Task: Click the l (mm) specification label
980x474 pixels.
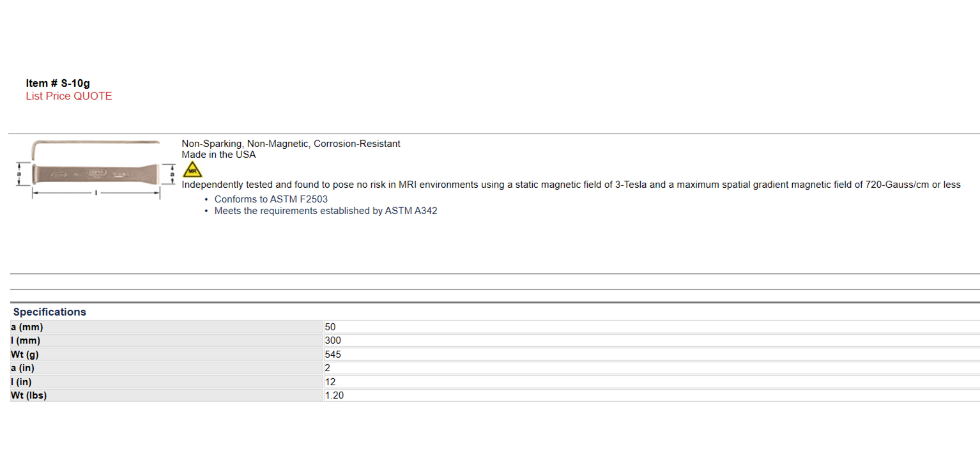Action: (x=26, y=340)
